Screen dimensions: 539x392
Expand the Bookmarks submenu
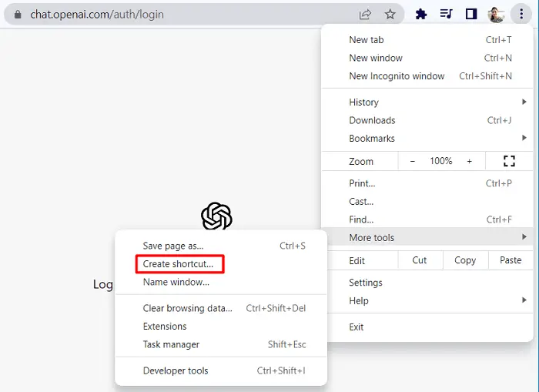427,138
